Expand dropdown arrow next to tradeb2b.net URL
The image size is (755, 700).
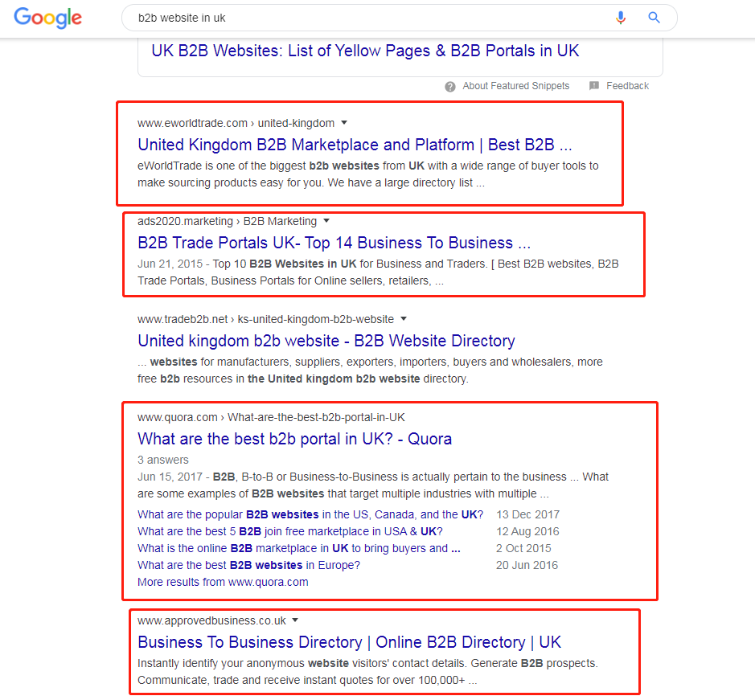(404, 319)
